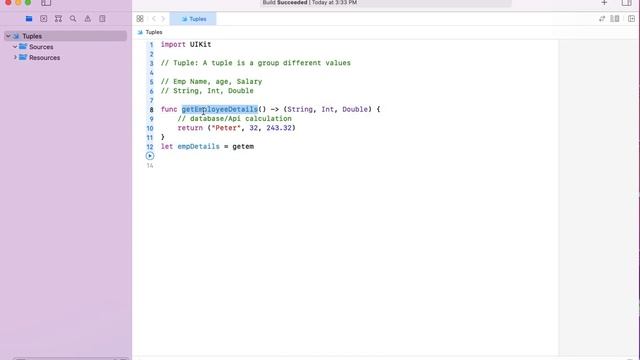
Task: Show the Issue navigator warning icon
Action: click(x=88, y=19)
